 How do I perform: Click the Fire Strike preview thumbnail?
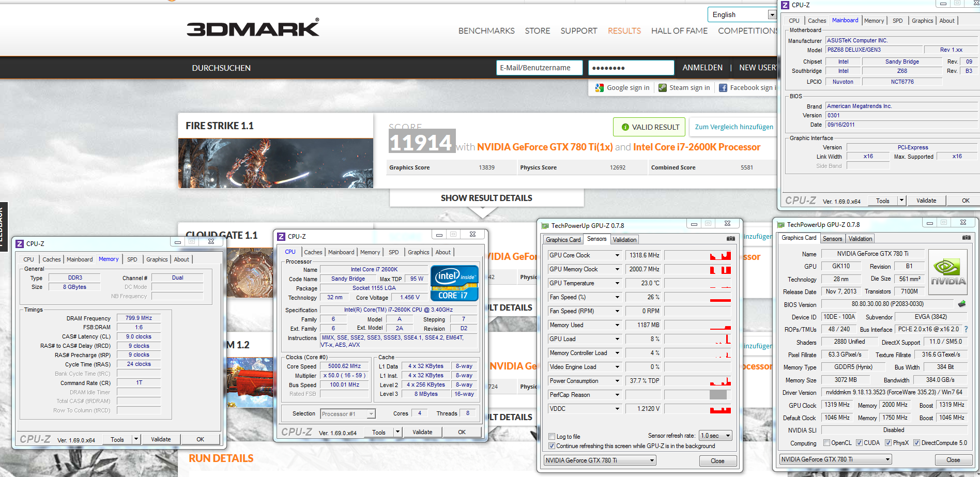(x=275, y=163)
